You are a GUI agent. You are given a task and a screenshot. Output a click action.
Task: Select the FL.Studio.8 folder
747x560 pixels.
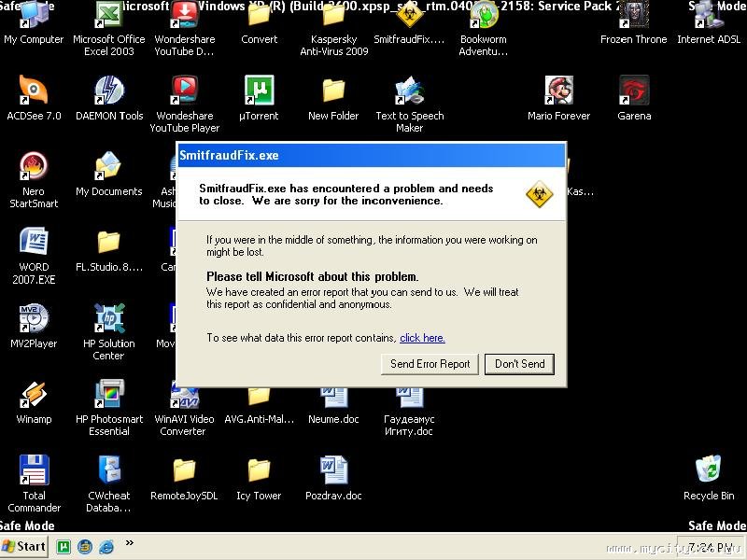(x=109, y=249)
